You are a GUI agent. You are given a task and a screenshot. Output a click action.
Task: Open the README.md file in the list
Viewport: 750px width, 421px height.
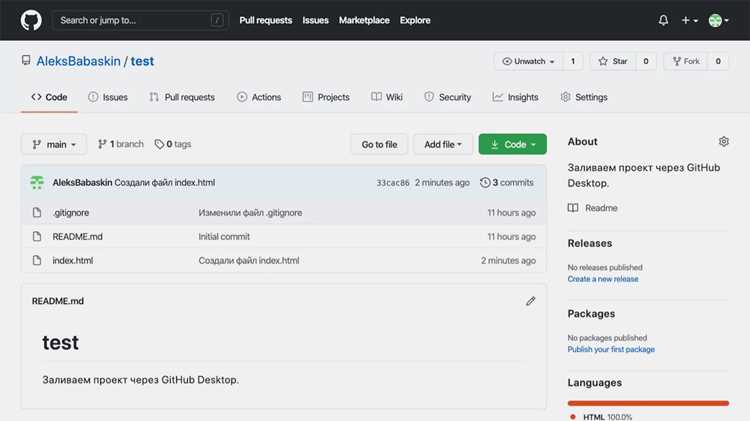point(77,236)
